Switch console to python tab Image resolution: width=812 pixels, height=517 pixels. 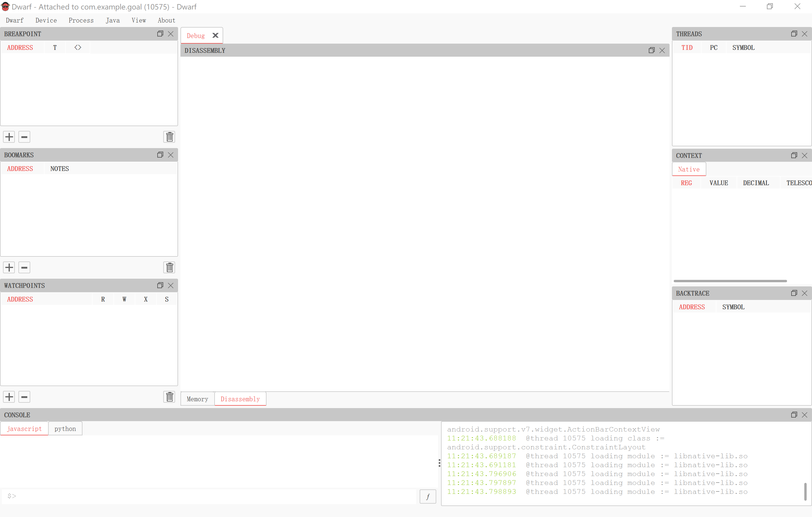65,429
